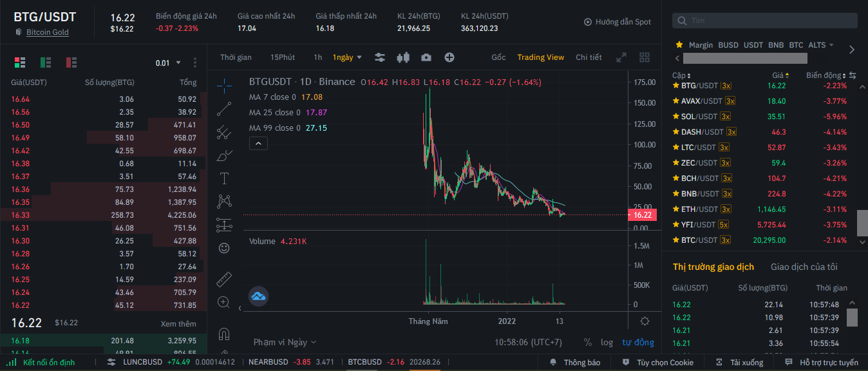Filter markets by BUSD tab
Screen dimensions: 868x371
[728, 45]
